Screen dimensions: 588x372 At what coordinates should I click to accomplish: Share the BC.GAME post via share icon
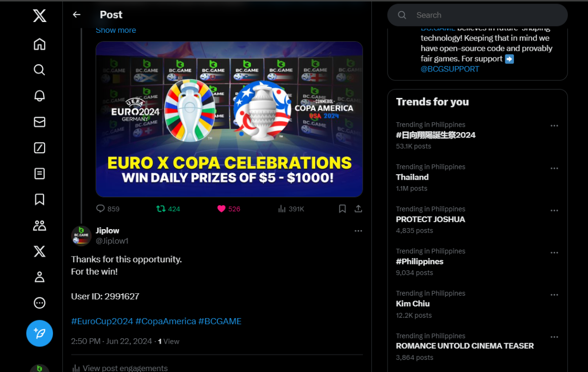pos(358,209)
